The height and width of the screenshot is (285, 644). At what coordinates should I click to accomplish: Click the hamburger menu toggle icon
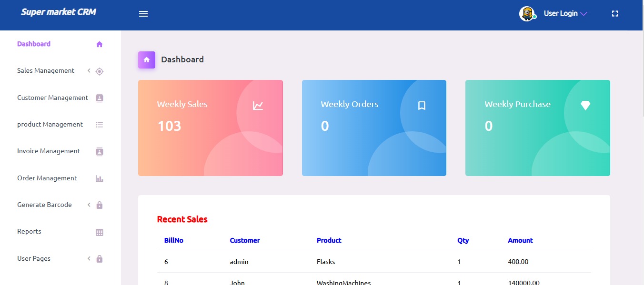143,14
